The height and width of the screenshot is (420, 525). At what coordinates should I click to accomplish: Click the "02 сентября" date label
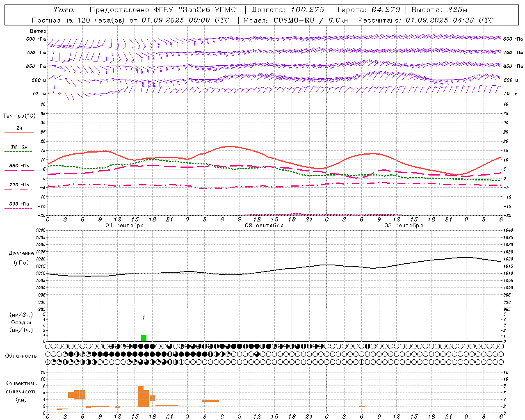tap(264, 226)
